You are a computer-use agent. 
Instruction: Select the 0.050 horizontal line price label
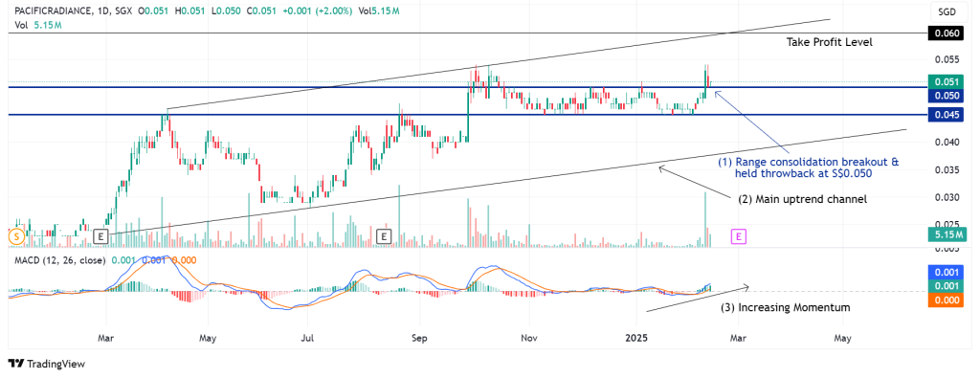[x=948, y=96]
